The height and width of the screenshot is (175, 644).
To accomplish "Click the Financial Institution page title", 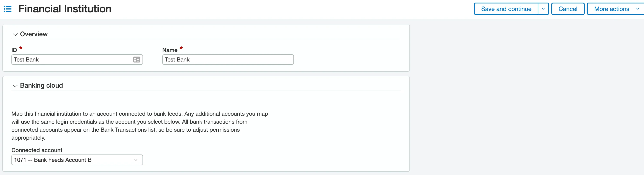I will pyautogui.click(x=65, y=9).
